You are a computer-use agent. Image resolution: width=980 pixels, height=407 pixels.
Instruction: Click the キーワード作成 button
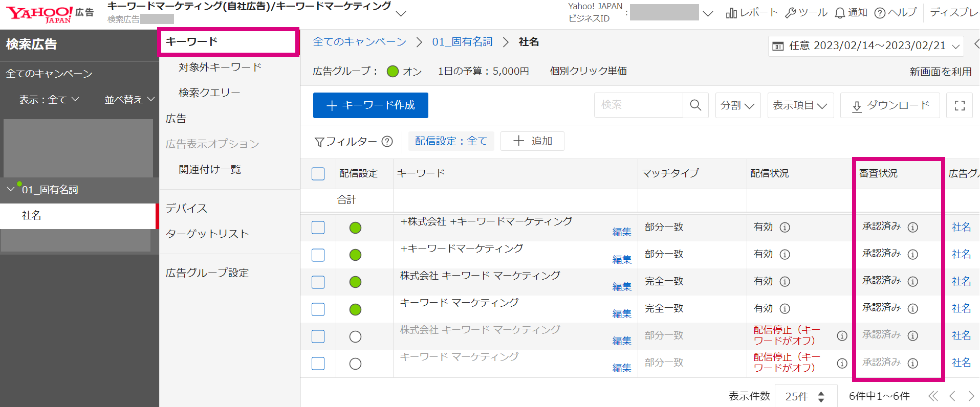(x=371, y=105)
